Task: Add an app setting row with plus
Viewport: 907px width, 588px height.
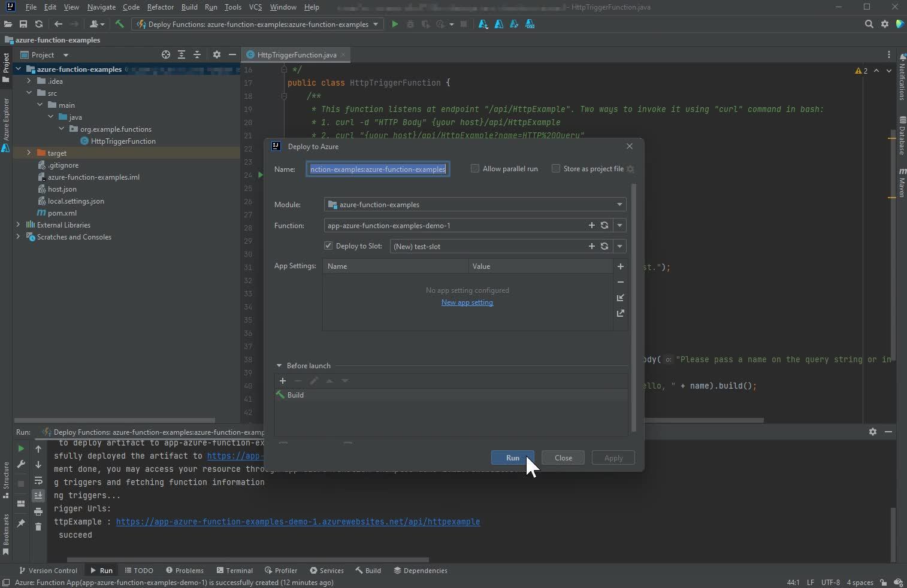Action: (621, 266)
